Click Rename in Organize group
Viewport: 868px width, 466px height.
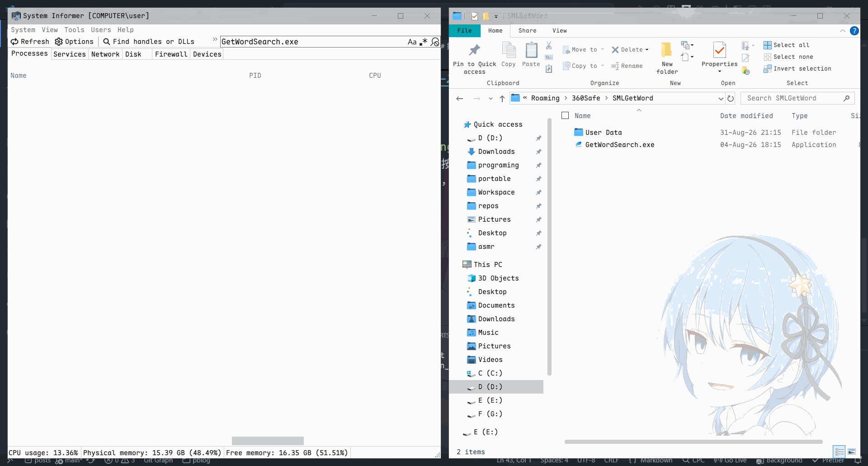(x=627, y=66)
